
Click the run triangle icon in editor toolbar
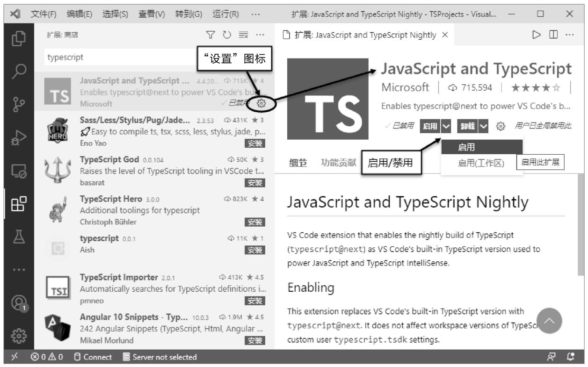[x=537, y=35]
